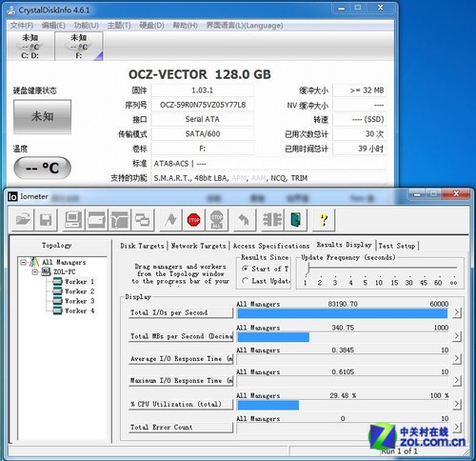Viewport: 476px width, 461px height.
Task: Click % CPU Utilization (total) button
Action: (x=181, y=404)
